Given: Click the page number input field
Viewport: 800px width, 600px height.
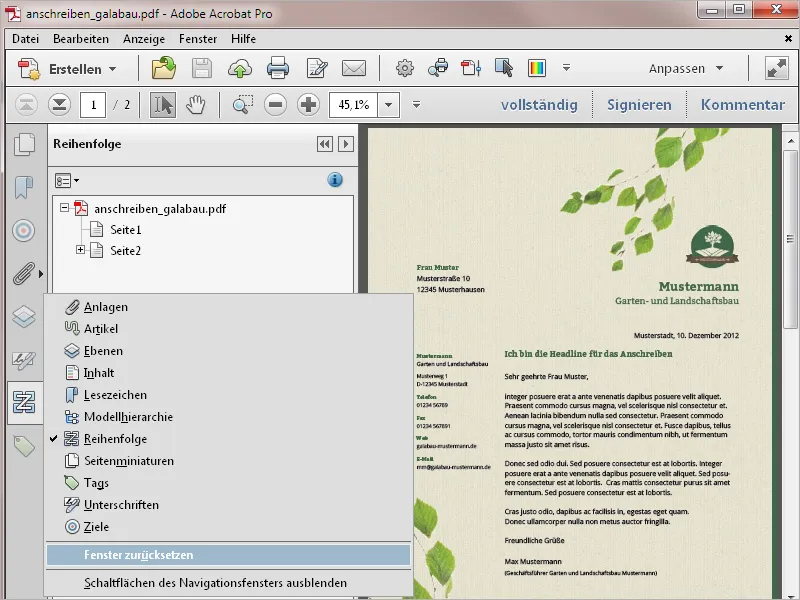Looking at the screenshot, I should pos(93,105).
